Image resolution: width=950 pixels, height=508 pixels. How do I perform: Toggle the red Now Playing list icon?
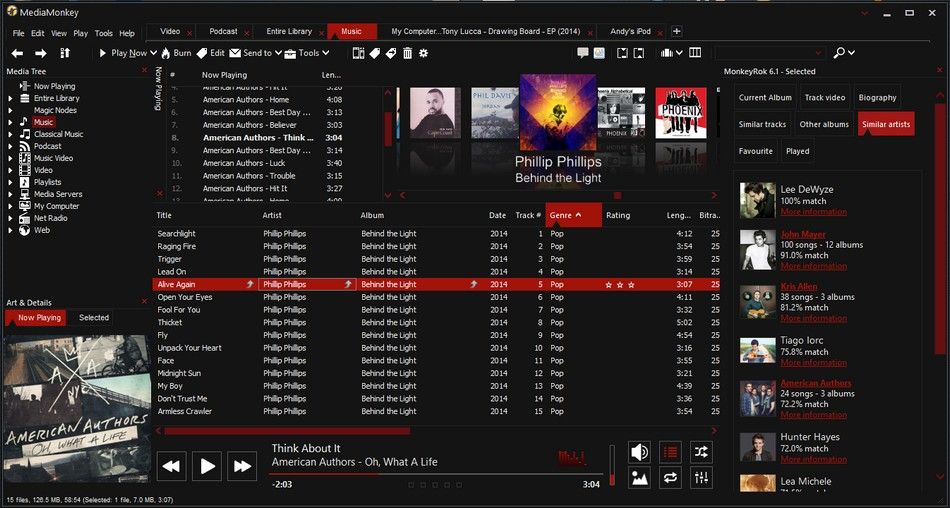coord(670,452)
